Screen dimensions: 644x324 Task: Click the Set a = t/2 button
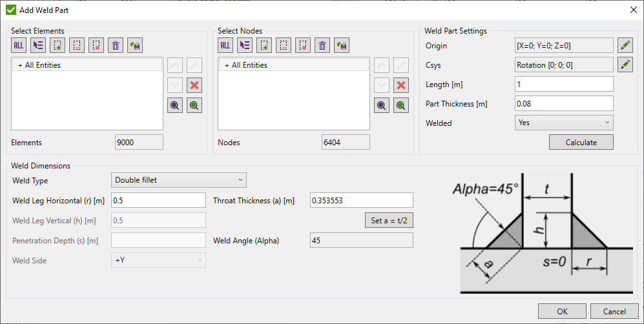tap(389, 220)
